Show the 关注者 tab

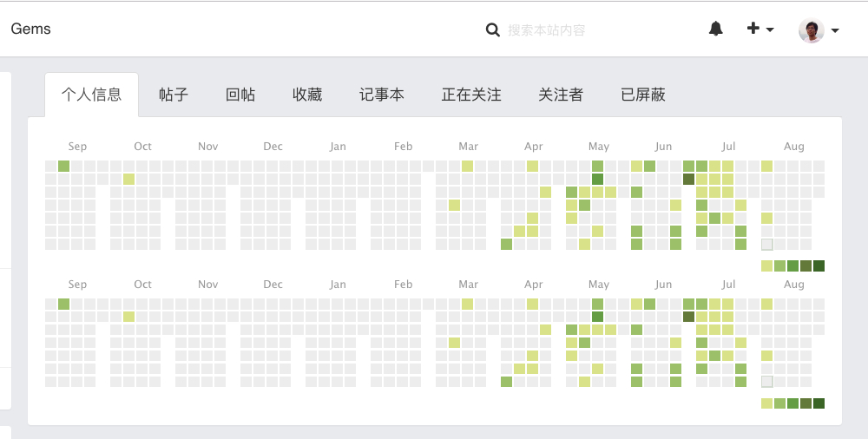(x=561, y=95)
